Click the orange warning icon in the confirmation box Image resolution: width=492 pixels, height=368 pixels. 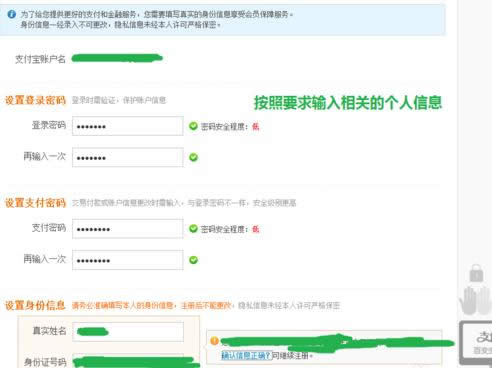215,341
